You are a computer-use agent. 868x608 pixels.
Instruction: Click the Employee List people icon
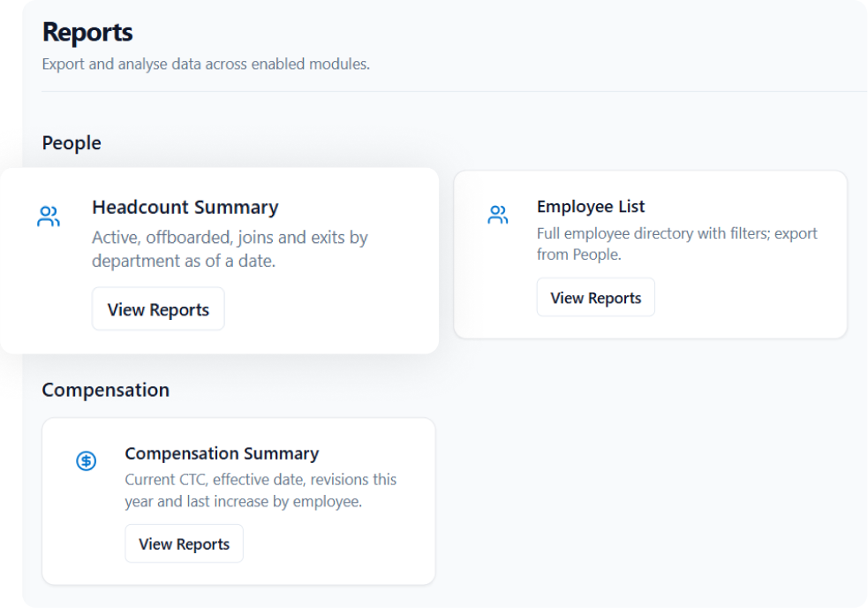click(498, 215)
